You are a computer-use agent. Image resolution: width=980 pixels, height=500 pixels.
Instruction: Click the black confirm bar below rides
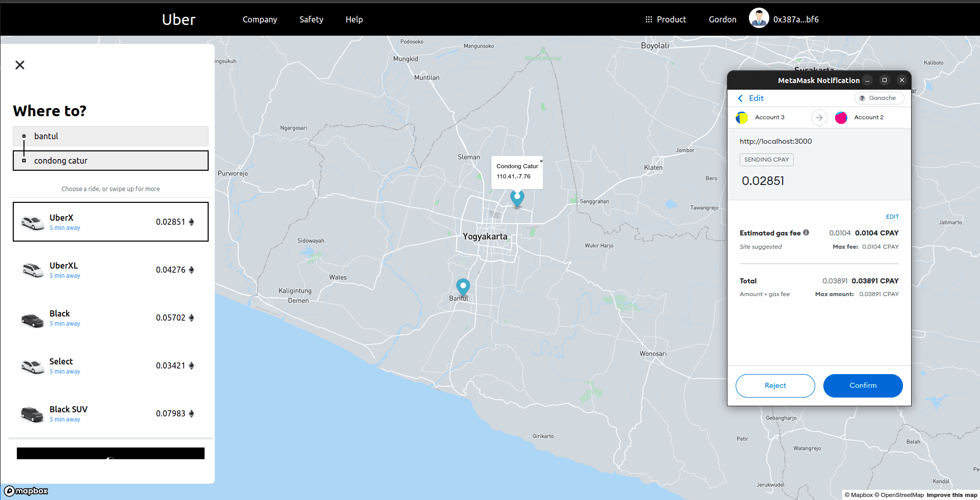coord(111,453)
